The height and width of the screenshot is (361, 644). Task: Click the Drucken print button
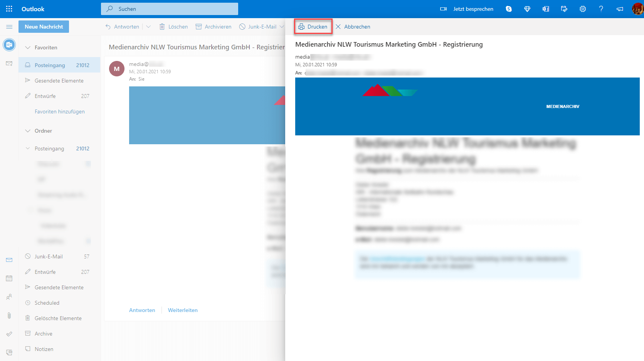click(x=313, y=27)
